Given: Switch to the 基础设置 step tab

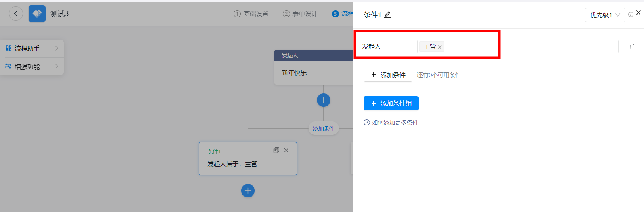Looking at the screenshot, I should [251, 14].
